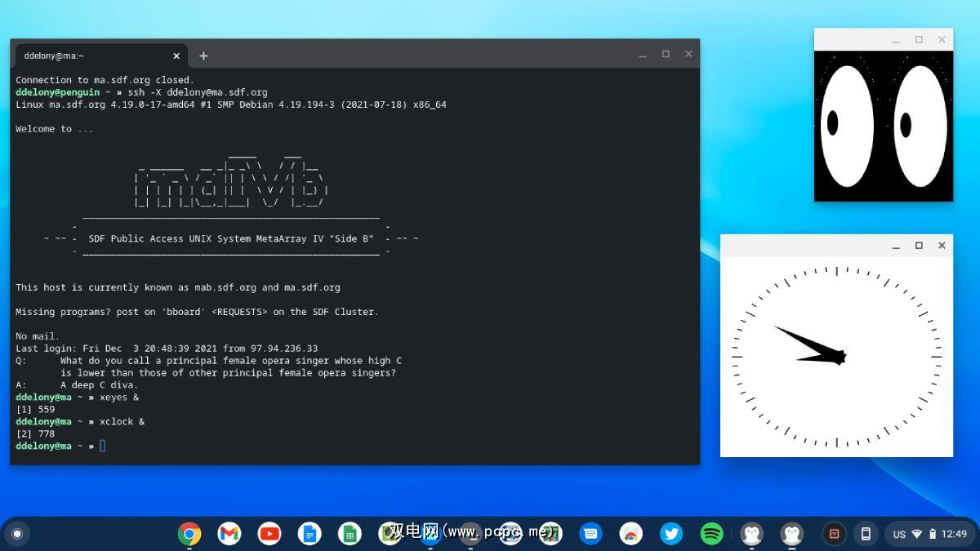Close the terminal window
This screenshot has height=551, width=980.
coord(688,54)
